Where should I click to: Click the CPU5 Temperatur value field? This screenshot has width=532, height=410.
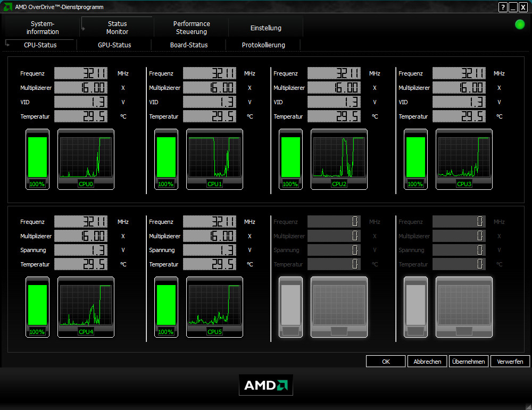click(209, 264)
